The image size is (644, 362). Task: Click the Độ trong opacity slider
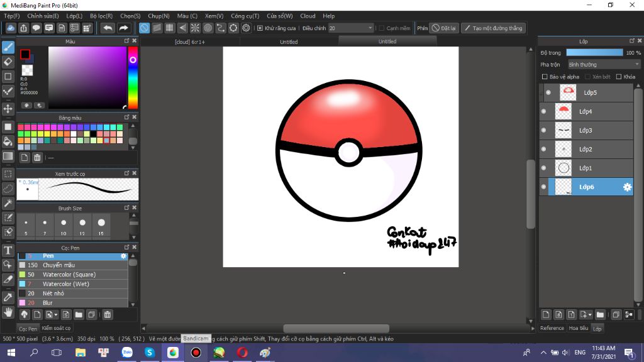594,53
